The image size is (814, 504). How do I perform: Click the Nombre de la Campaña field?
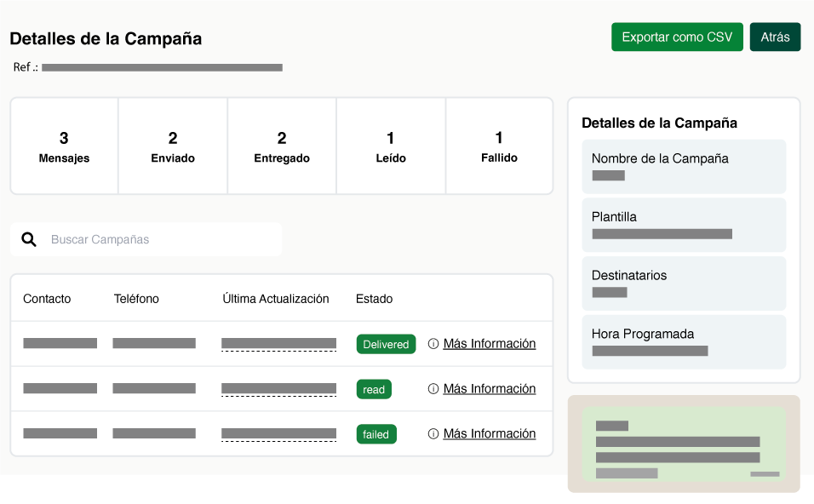click(x=684, y=167)
